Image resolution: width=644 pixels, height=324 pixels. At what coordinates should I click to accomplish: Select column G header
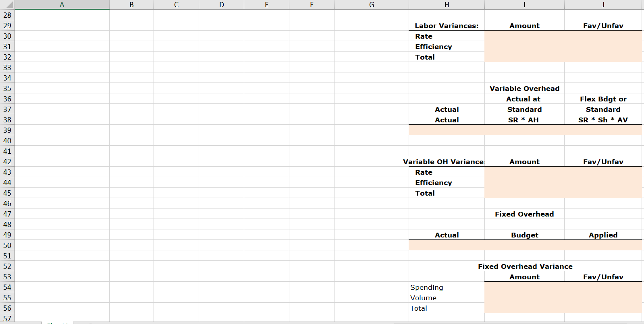click(372, 5)
